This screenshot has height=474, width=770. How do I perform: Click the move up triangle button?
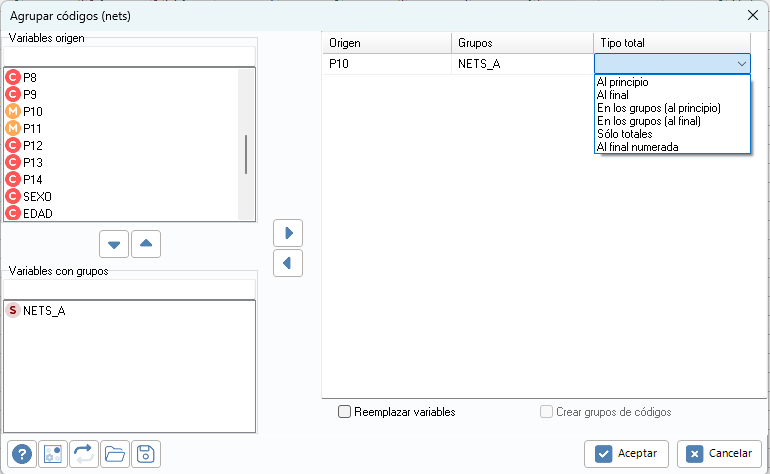pyautogui.click(x=146, y=244)
